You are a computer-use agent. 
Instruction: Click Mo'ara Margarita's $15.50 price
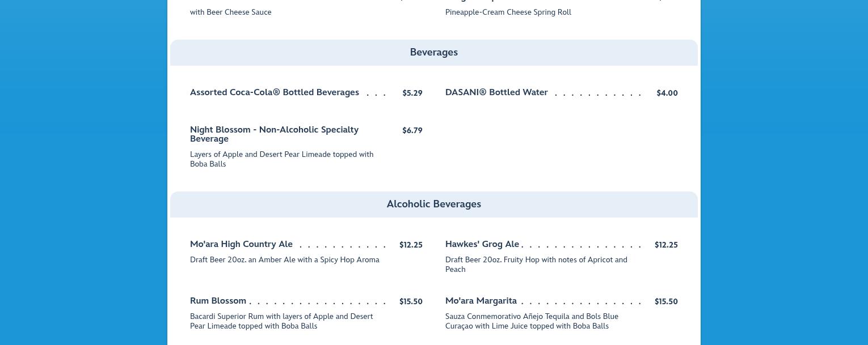click(666, 302)
